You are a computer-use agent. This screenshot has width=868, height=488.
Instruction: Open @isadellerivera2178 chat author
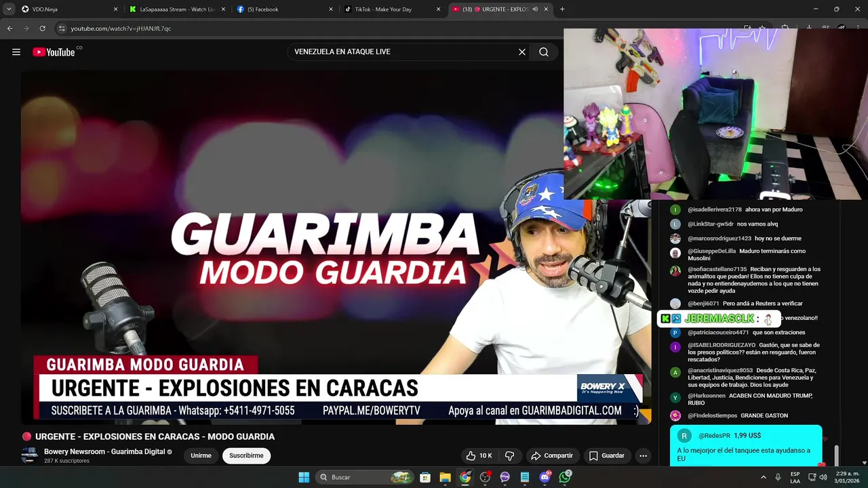click(715, 209)
